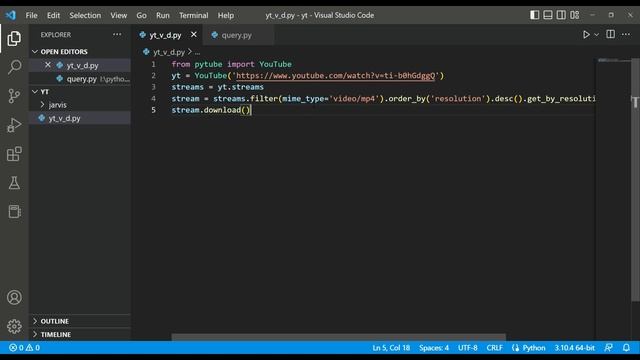The width and height of the screenshot is (640, 360).
Task: Toggle the secondary side bar layout button
Action: tap(561, 15)
